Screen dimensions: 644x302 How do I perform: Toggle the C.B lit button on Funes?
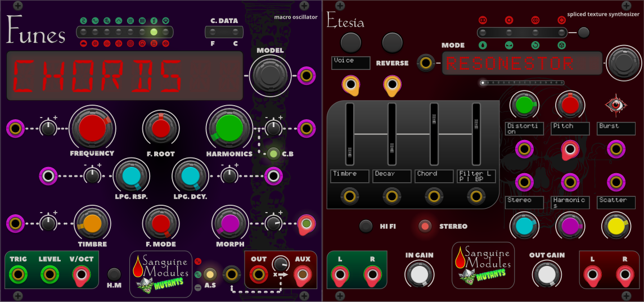[273, 155]
